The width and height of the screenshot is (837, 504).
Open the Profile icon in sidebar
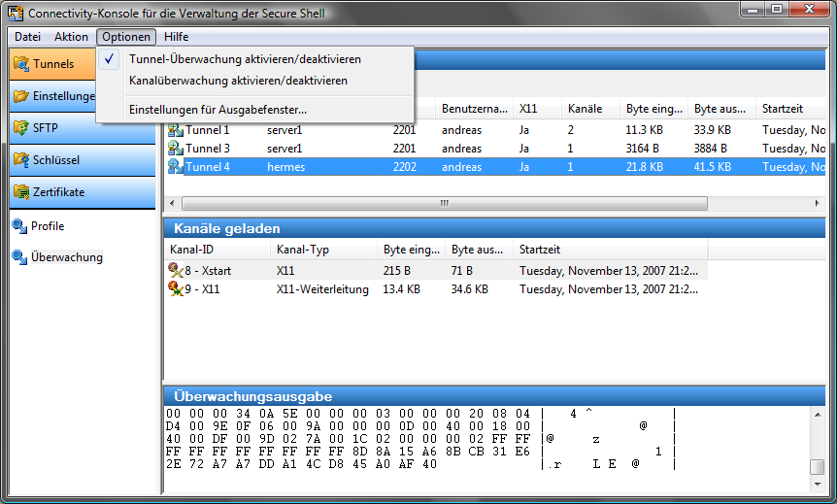pos(19,226)
